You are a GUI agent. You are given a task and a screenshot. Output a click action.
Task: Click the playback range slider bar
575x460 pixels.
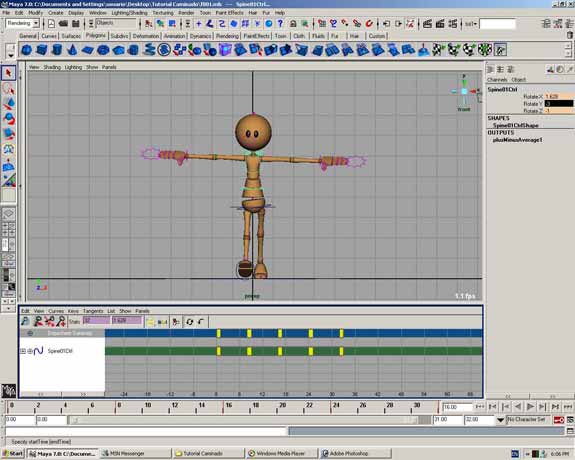(245, 420)
